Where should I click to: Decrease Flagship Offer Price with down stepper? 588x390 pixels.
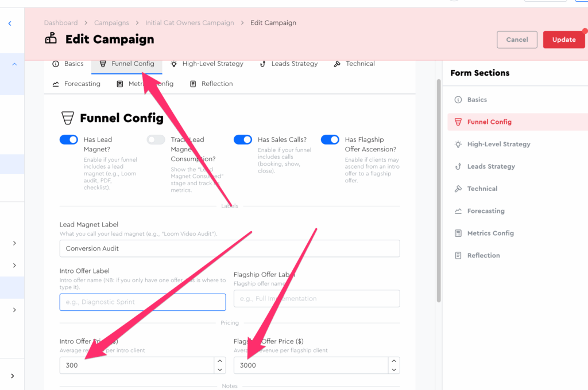pos(393,369)
